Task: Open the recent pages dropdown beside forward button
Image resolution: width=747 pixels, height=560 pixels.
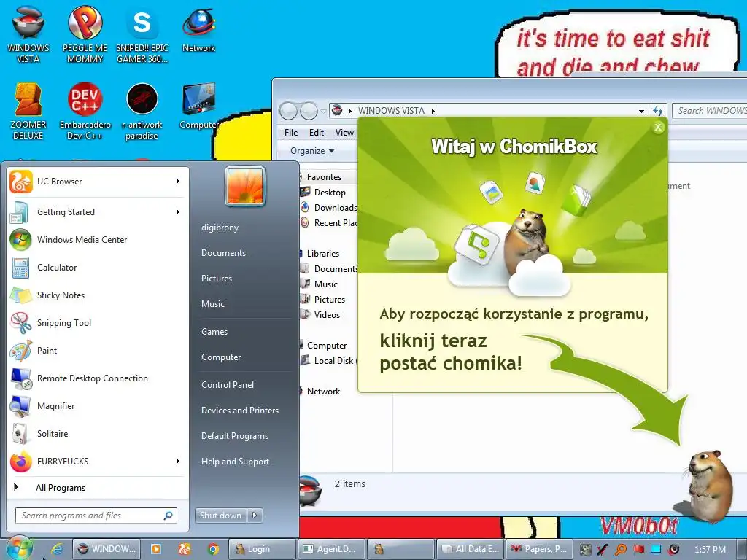Action: [x=323, y=112]
